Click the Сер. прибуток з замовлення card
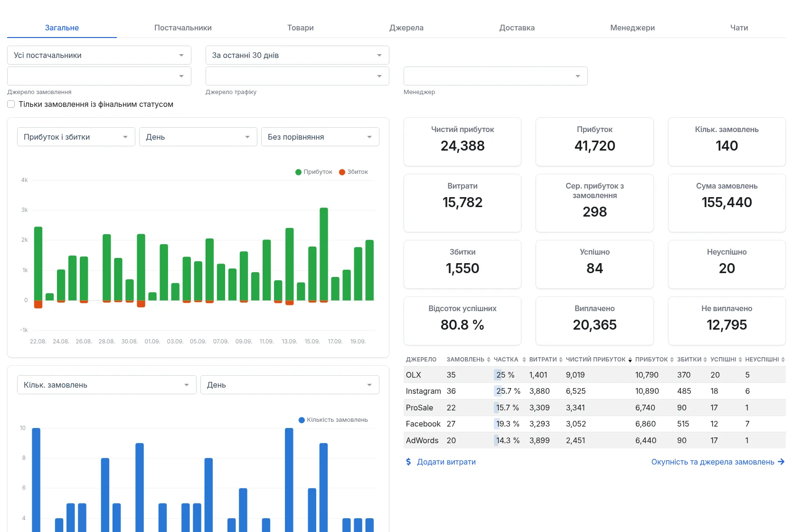Screen dimensions: 793x532 click(x=595, y=203)
